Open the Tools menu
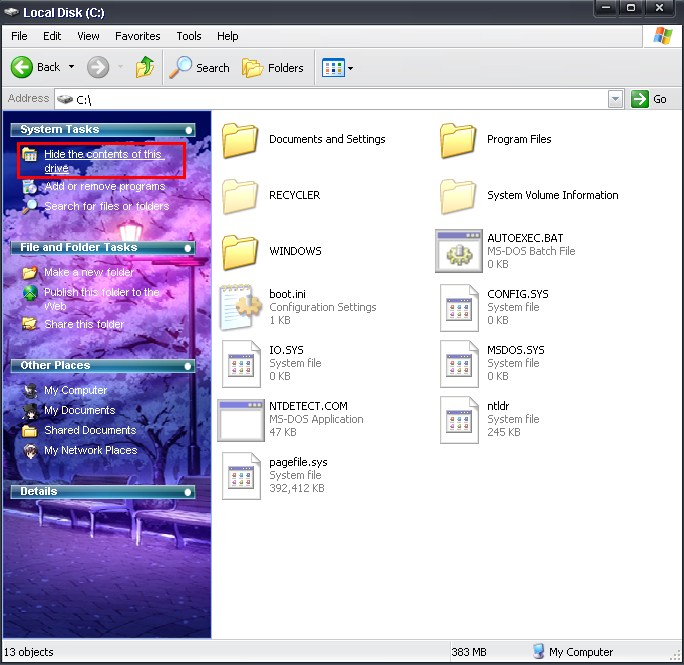684x665 pixels. pyautogui.click(x=188, y=36)
